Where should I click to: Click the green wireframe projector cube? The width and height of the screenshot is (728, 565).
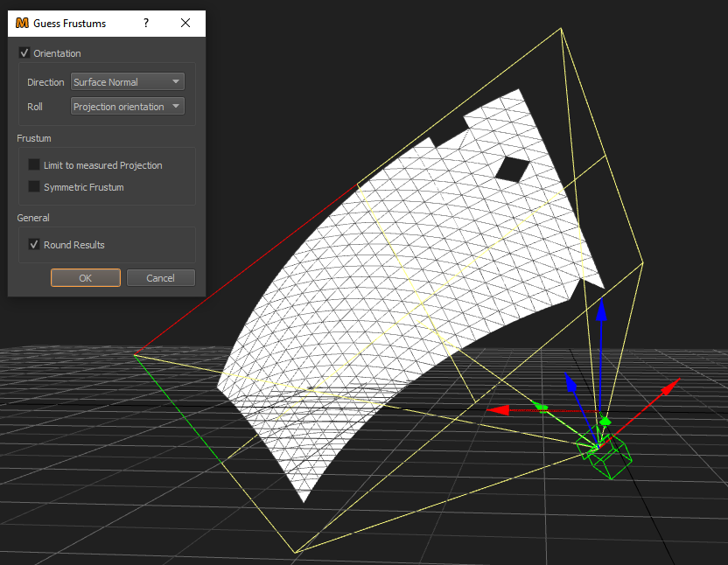612,457
